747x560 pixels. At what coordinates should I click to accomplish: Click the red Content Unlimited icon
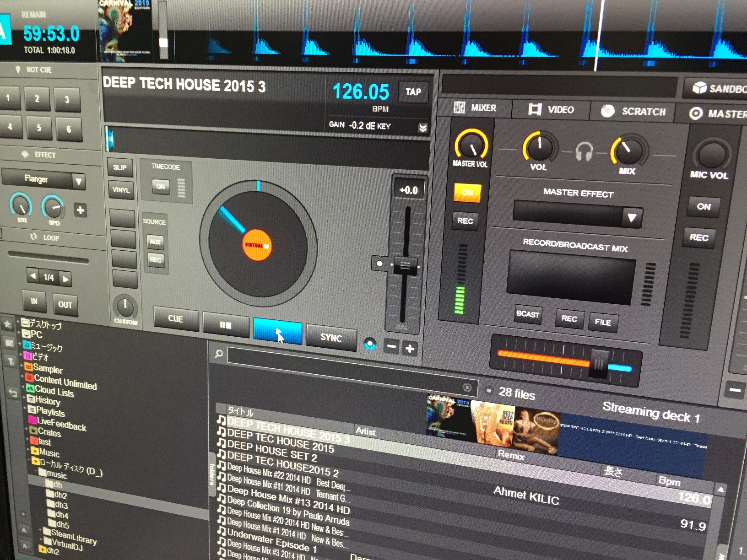pyautogui.click(x=29, y=377)
